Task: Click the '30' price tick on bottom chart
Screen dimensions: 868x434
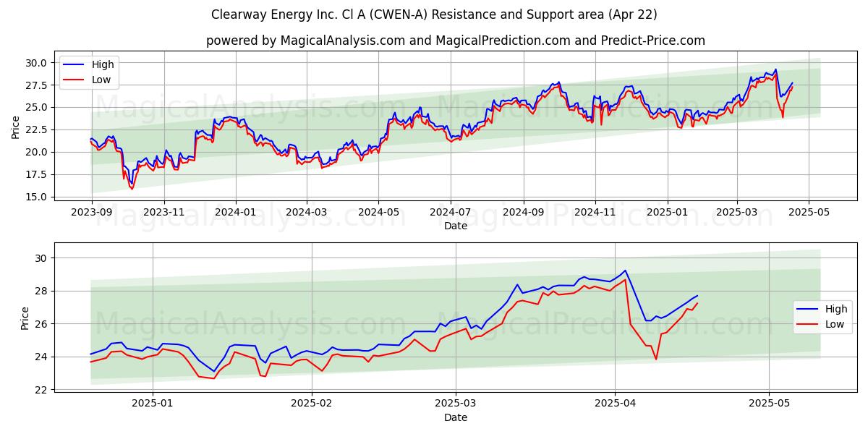Action: coord(43,258)
